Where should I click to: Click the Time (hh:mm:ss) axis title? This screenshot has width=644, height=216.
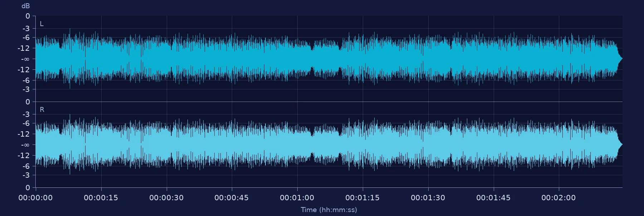point(329,210)
